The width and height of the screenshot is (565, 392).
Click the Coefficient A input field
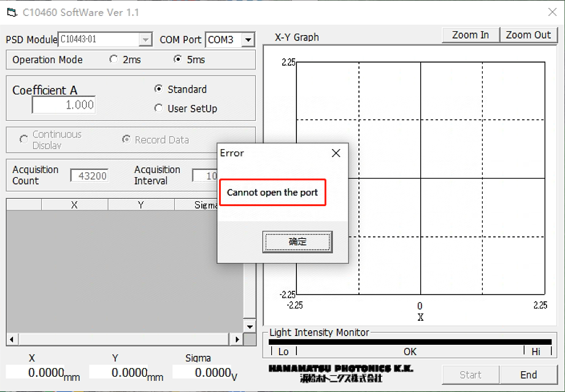64,105
